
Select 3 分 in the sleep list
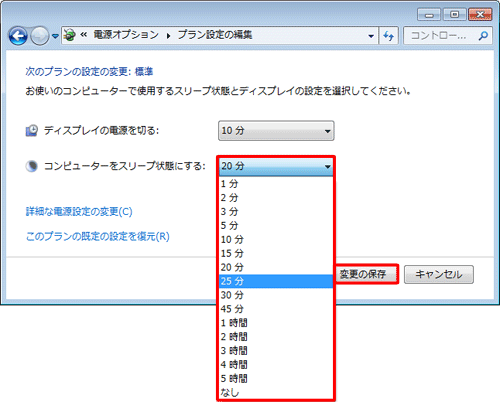tap(276, 212)
